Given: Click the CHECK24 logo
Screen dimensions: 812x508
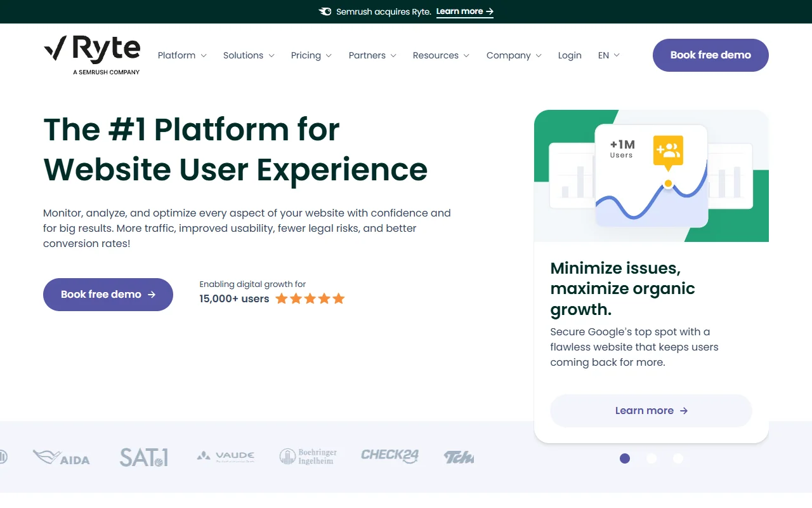Looking at the screenshot, I should click(389, 456).
